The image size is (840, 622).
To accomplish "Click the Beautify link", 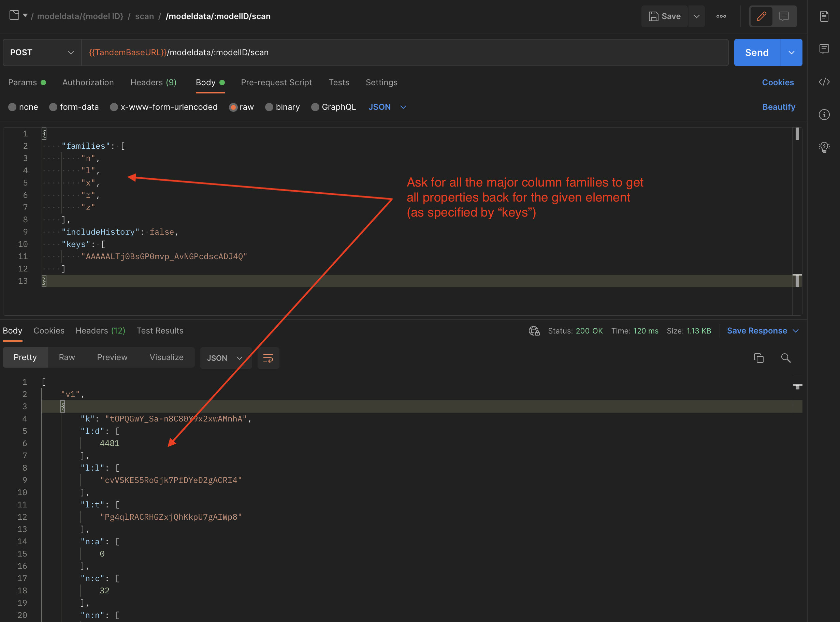I will tap(779, 107).
